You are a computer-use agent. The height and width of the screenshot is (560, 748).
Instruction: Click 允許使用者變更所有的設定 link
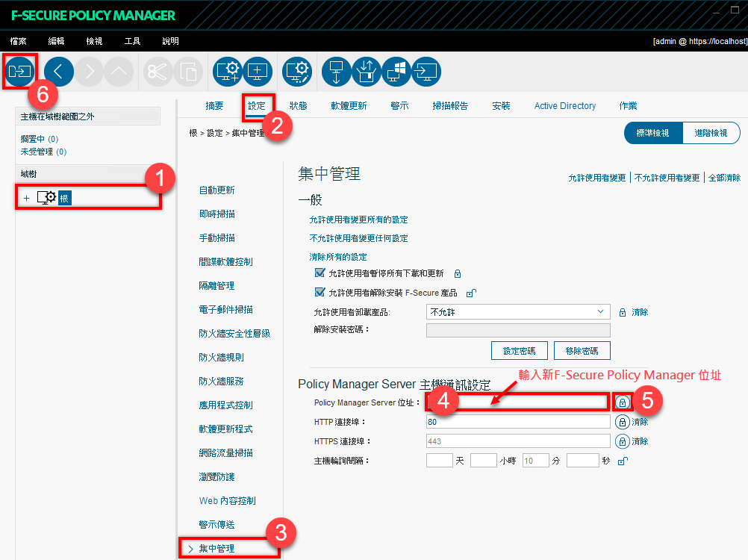pos(359,220)
